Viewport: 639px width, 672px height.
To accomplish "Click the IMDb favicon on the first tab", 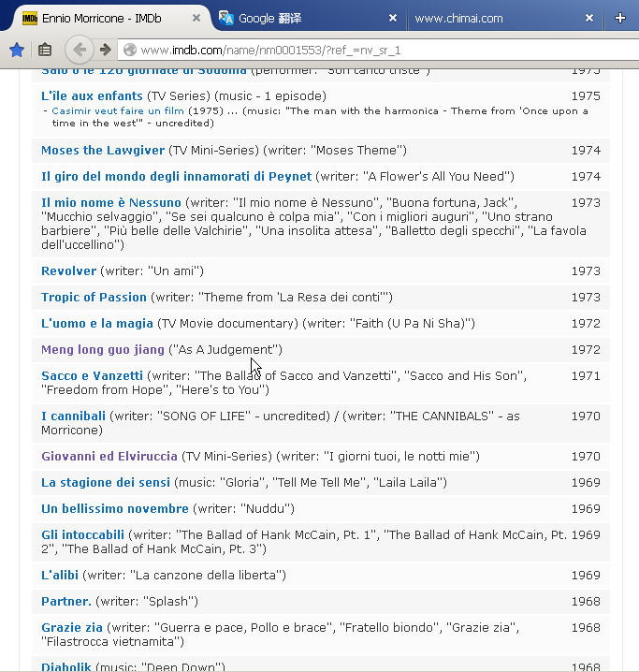I will click(x=30, y=19).
